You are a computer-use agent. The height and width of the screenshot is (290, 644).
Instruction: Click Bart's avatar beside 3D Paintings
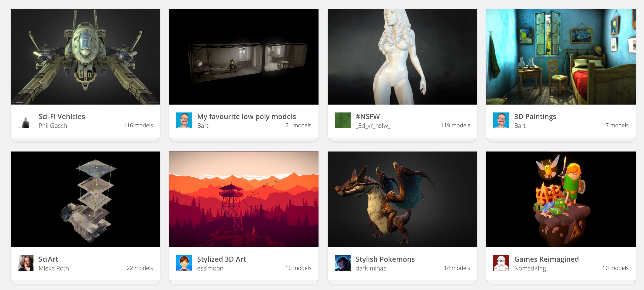(501, 120)
